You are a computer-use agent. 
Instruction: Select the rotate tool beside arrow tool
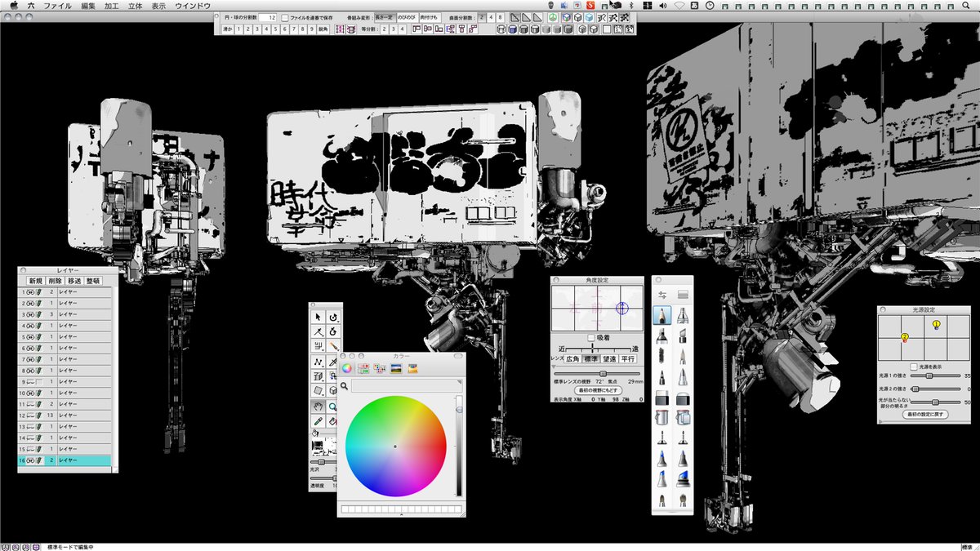333,317
